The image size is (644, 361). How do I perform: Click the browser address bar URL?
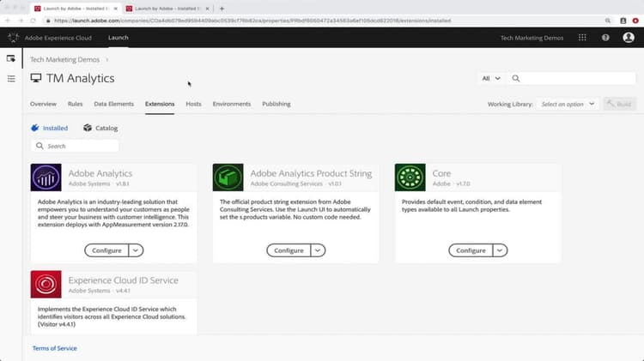point(252,21)
